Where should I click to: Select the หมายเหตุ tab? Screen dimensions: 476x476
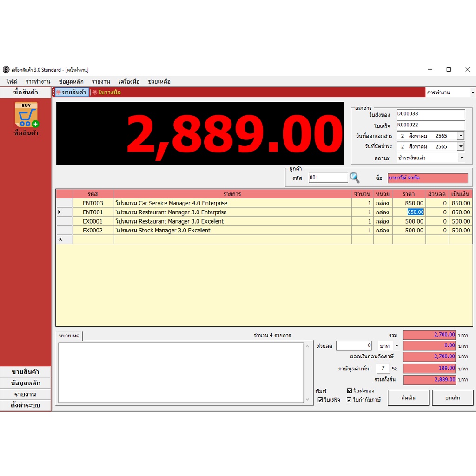(x=69, y=336)
